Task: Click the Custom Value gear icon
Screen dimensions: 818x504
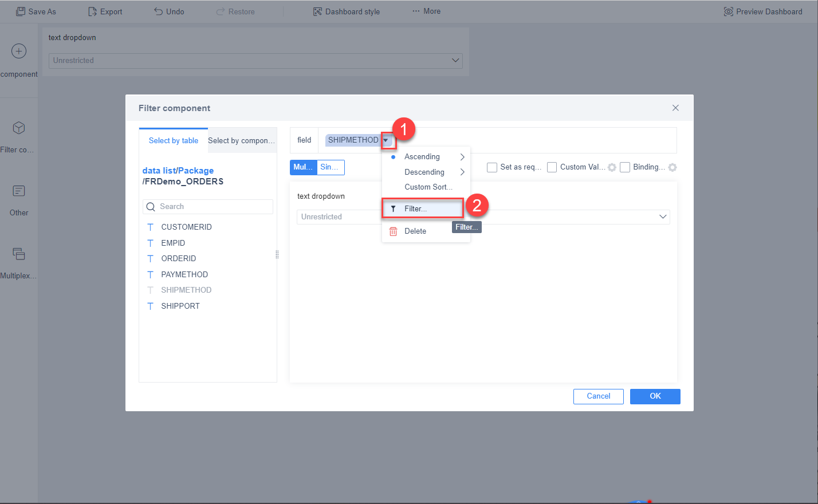Action: [x=612, y=167]
